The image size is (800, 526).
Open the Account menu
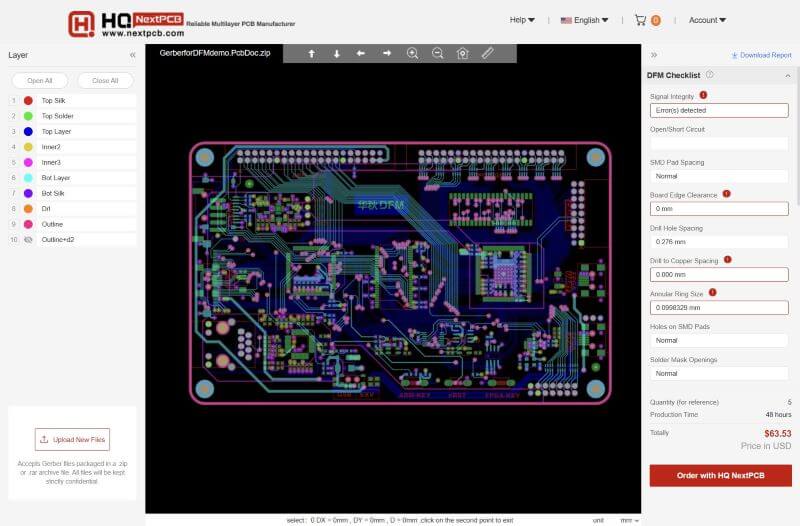(x=707, y=20)
